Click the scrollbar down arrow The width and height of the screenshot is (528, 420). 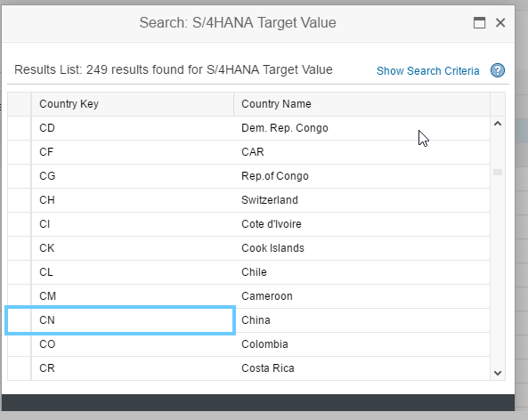pyautogui.click(x=498, y=373)
